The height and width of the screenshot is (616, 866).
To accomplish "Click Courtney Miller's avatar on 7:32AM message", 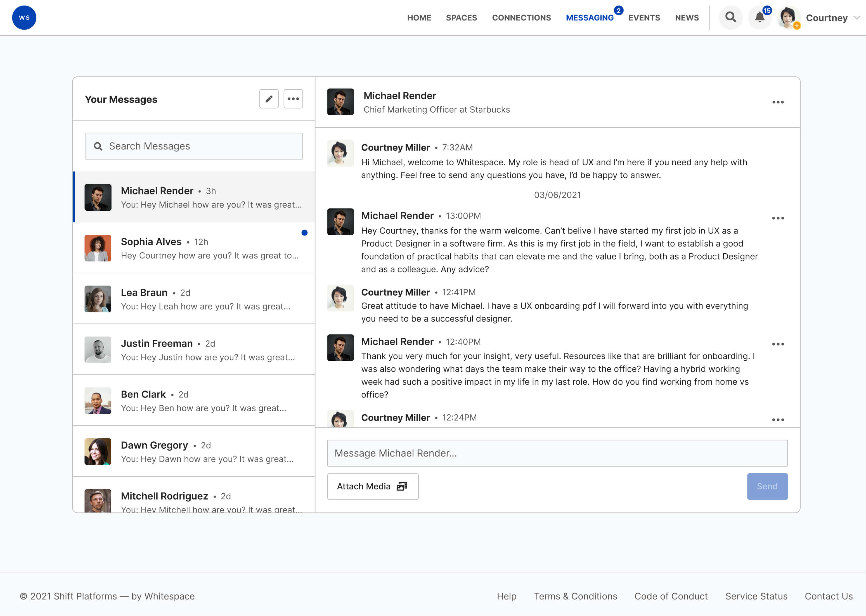I will click(x=340, y=153).
